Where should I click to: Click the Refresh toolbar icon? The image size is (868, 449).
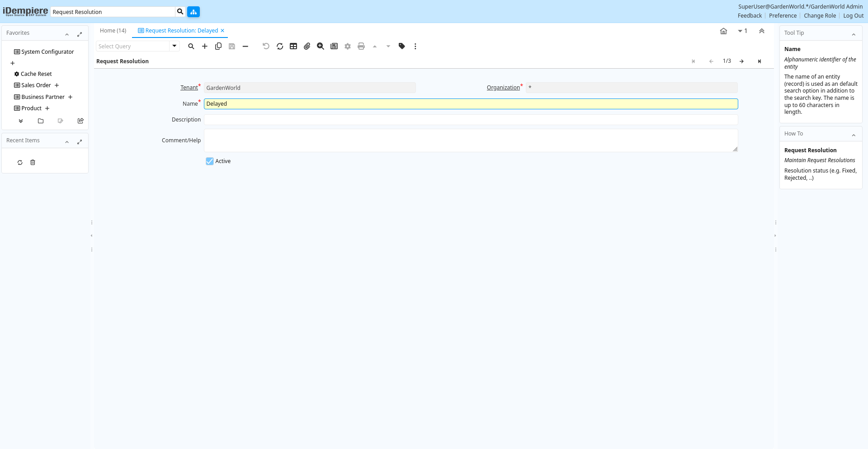coord(280,46)
